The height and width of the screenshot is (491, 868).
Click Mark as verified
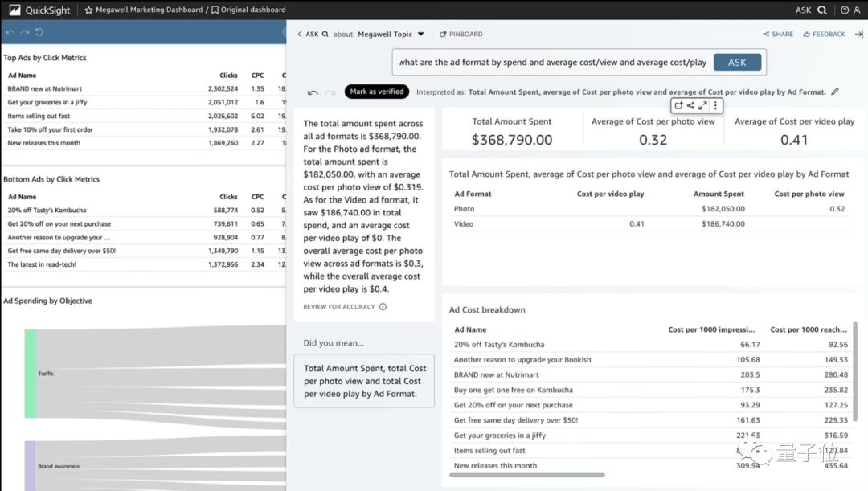coord(377,92)
